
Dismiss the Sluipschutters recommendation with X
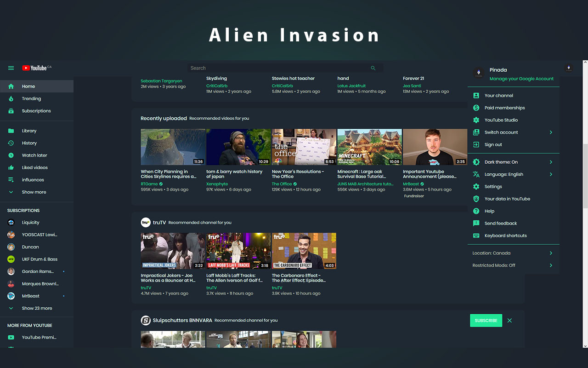[x=509, y=321]
